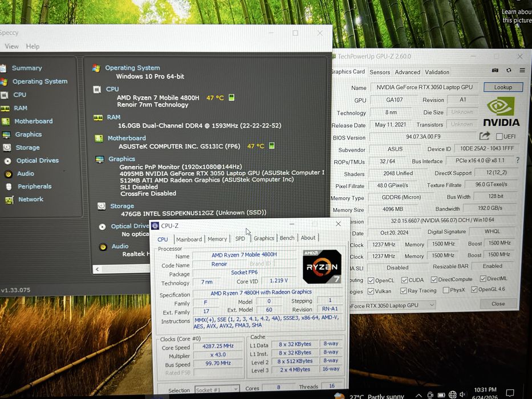The image size is (532, 399).
Task: Click the Bus Interface question mark in GPU-Z
Action: (517, 160)
